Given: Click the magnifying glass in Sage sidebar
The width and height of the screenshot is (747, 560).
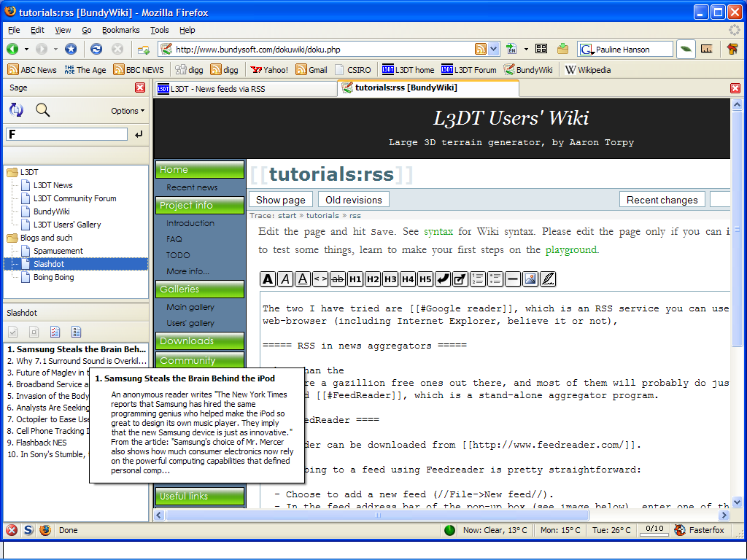Looking at the screenshot, I should (x=43, y=110).
